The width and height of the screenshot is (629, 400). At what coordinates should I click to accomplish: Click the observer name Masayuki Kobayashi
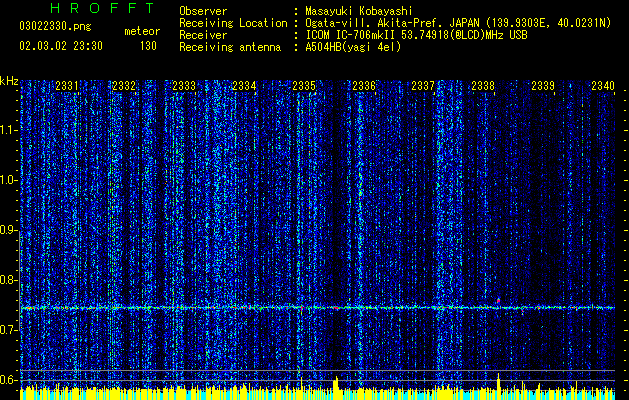[x=359, y=11]
